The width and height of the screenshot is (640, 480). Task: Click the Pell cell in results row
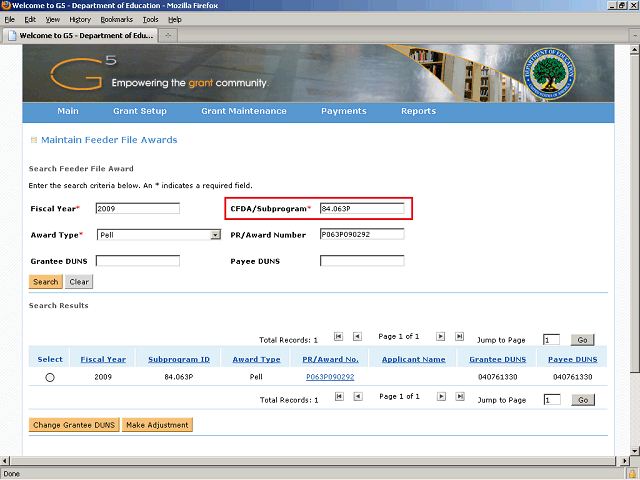click(256, 377)
